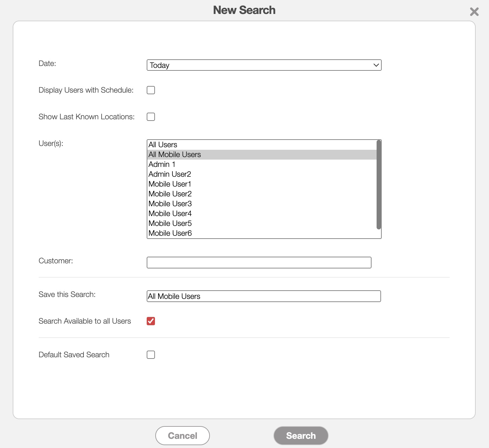Click the Save this Search name field
The height and width of the screenshot is (448, 489).
coord(264,296)
